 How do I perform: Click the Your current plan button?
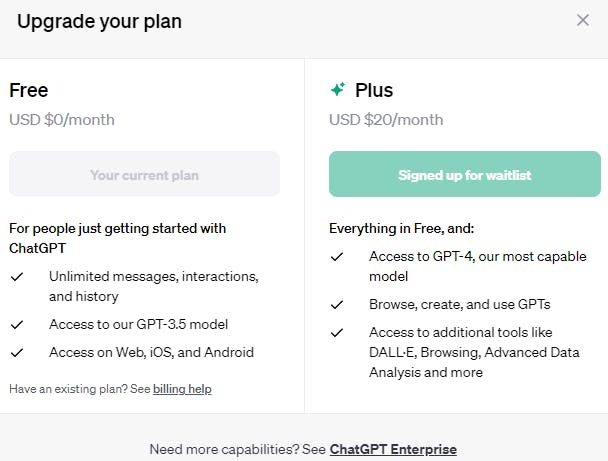[145, 174]
